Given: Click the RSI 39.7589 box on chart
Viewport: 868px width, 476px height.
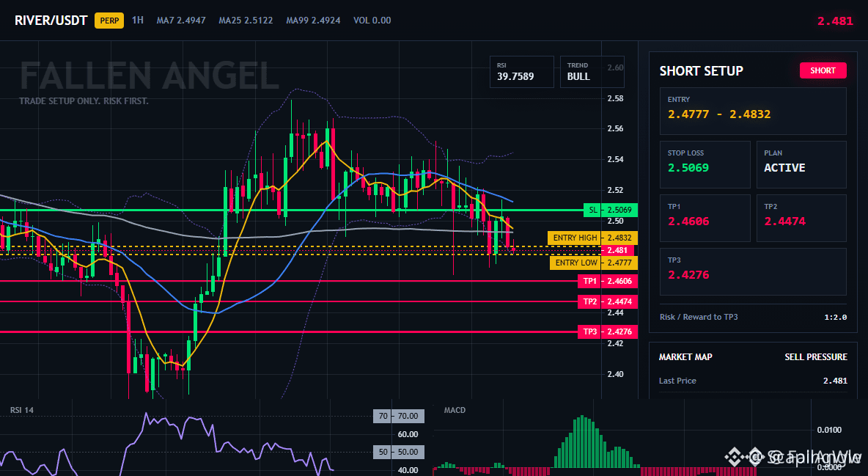Looking at the screenshot, I should [x=521, y=71].
